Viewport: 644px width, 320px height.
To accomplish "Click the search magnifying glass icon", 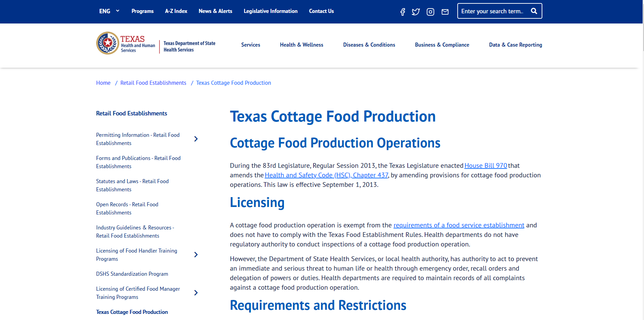I will (x=534, y=11).
